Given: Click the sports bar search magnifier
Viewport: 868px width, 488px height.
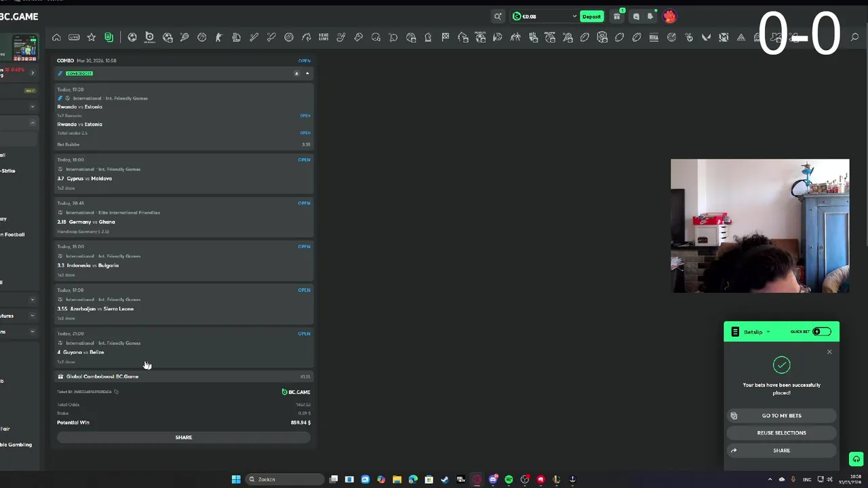Looking at the screenshot, I should 854,37.
